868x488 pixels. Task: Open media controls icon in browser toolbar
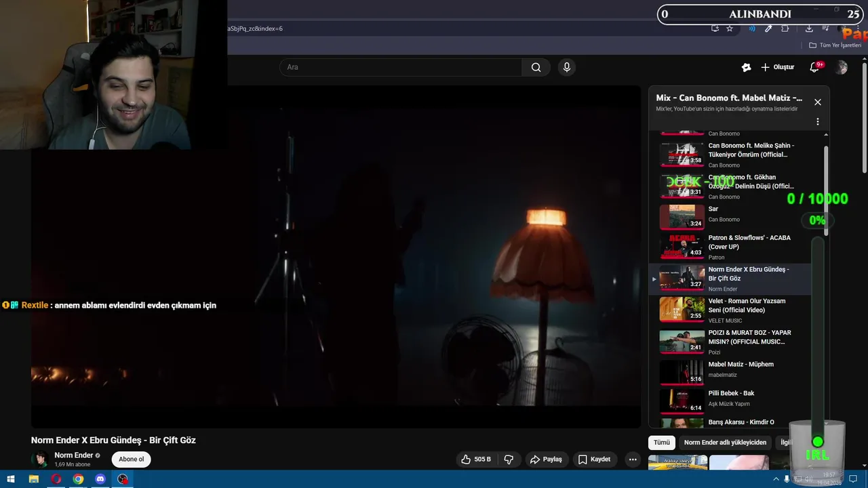tap(825, 28)
